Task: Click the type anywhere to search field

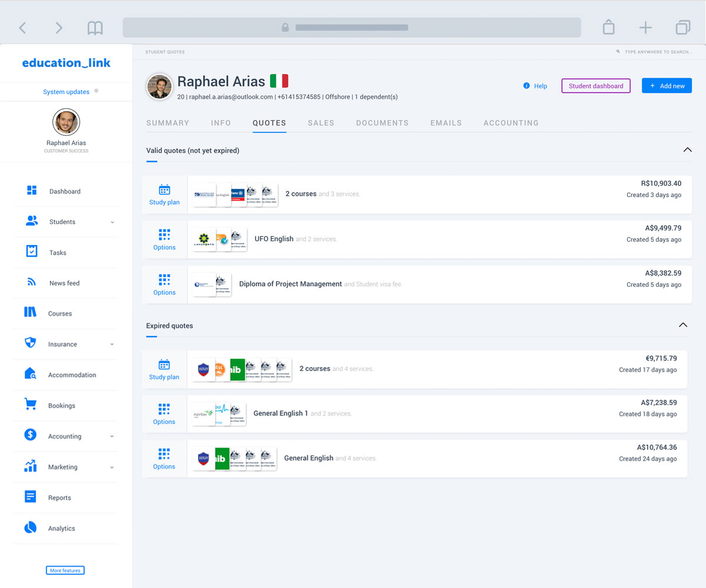Action: [x=656, y=52]
